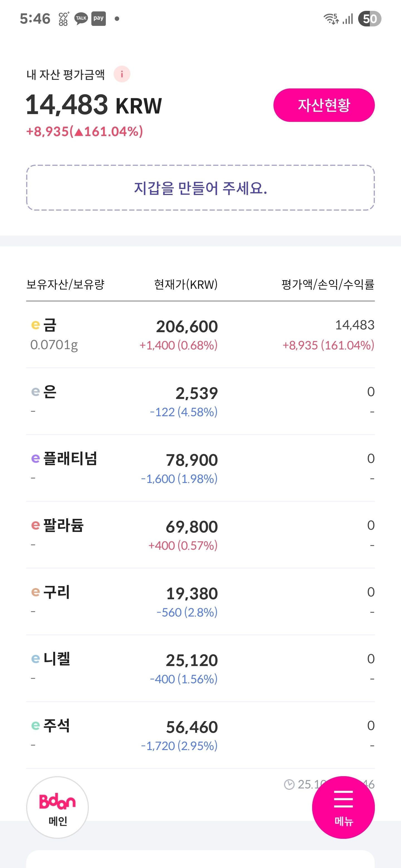
Task: Tap the green e icon for 주석
Action: [35, 726]
